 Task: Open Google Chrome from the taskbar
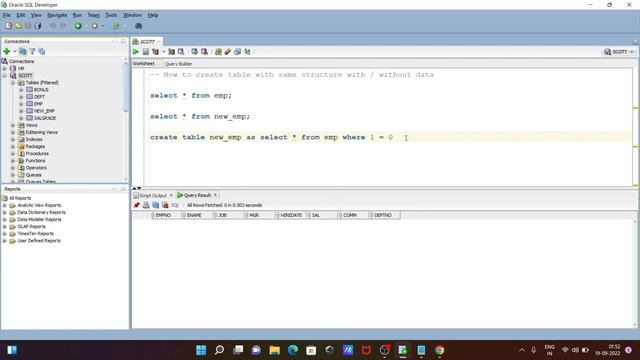(439, 350)
